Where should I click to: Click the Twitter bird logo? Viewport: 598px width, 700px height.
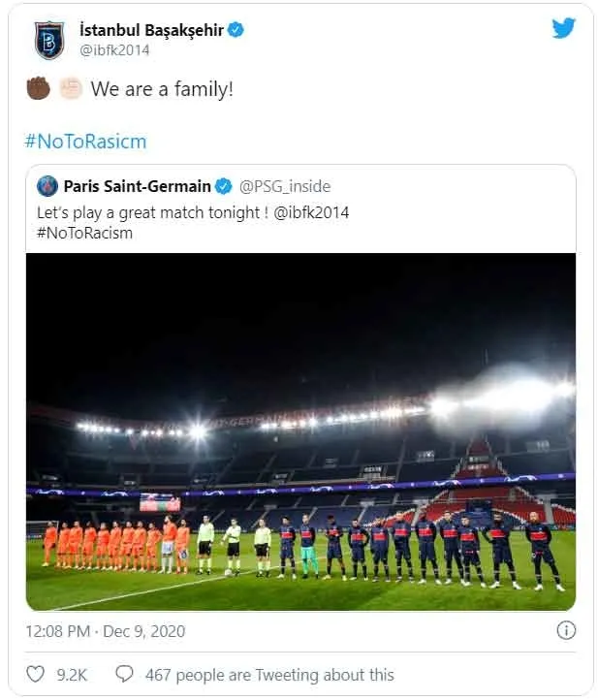[x=563, y=29]
